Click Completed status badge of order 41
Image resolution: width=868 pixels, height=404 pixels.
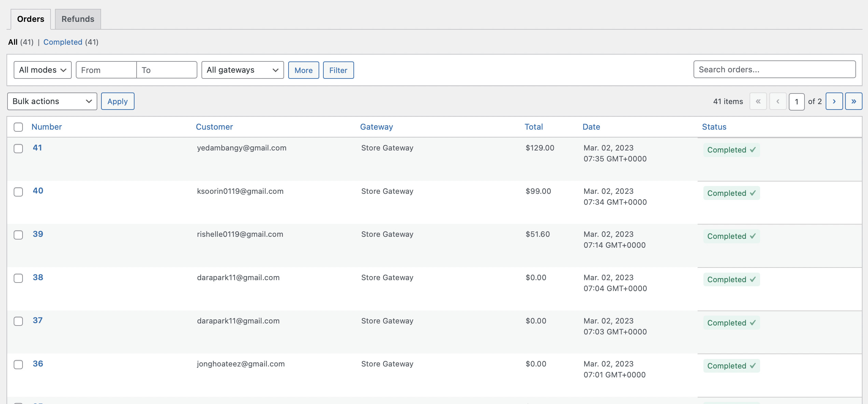coord(731,150)
